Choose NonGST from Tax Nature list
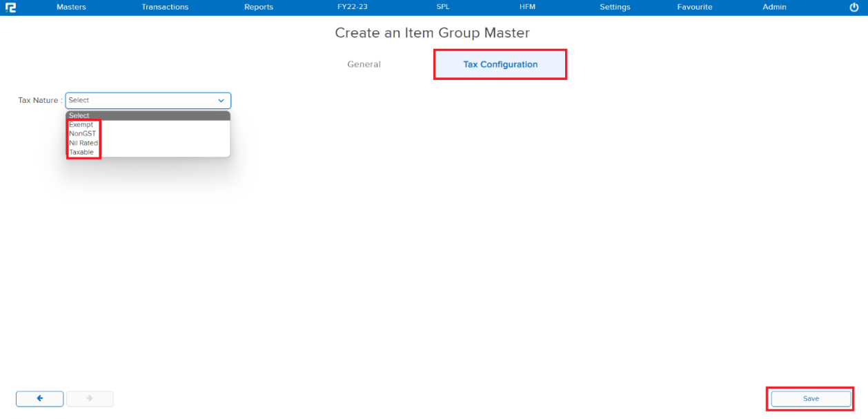Image resolution: width=868 pixels, height=419 pixels. click(x=82, y=134)
